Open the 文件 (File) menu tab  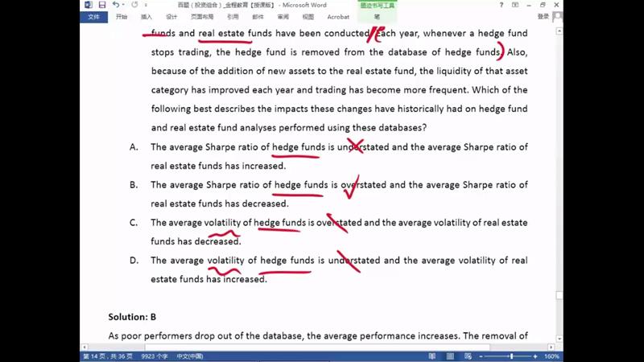click(94, 16)
